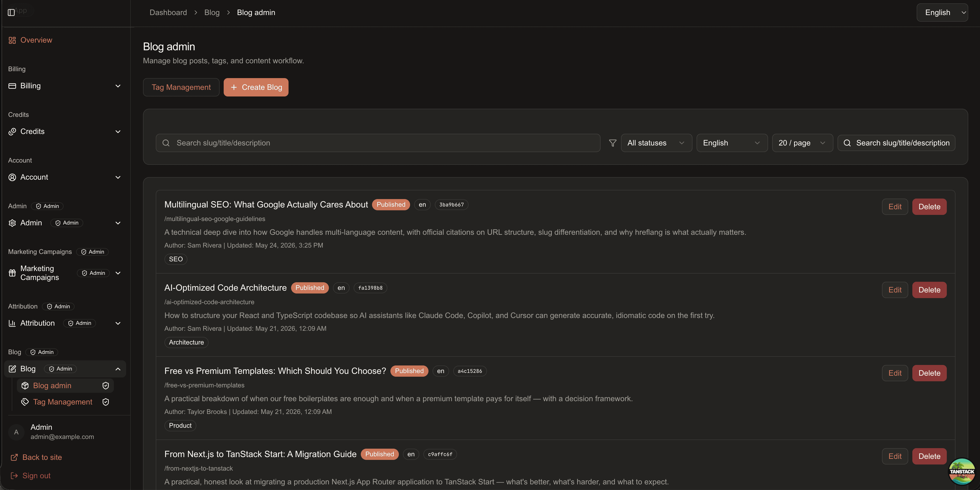
Task: Click the Architecture tag chip
Action: point(186,342)
